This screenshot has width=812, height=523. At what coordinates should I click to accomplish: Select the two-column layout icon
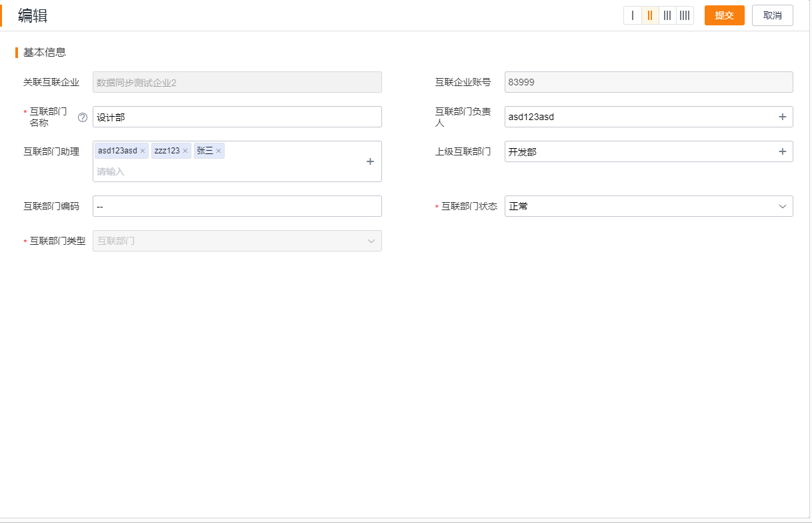[650, 15]
